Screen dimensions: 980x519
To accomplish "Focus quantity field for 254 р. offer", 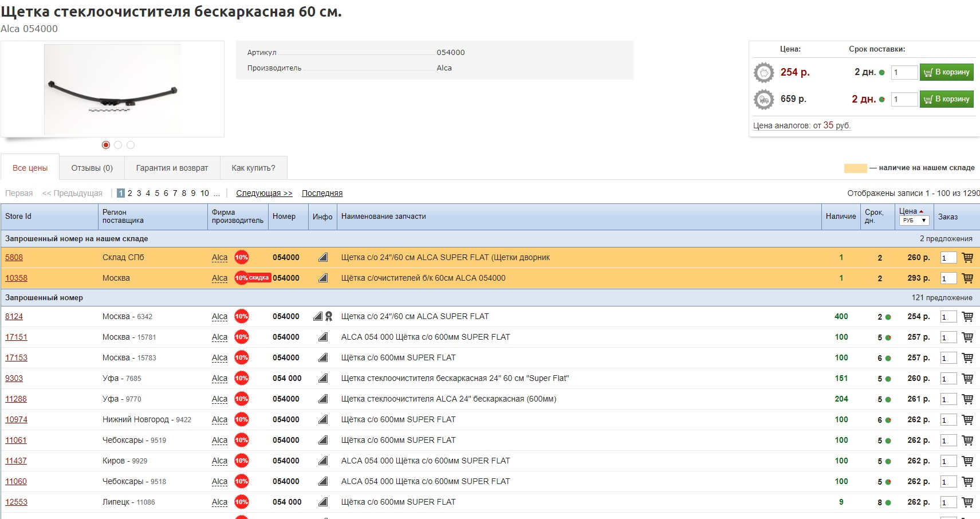I will [x=904, y=72].
